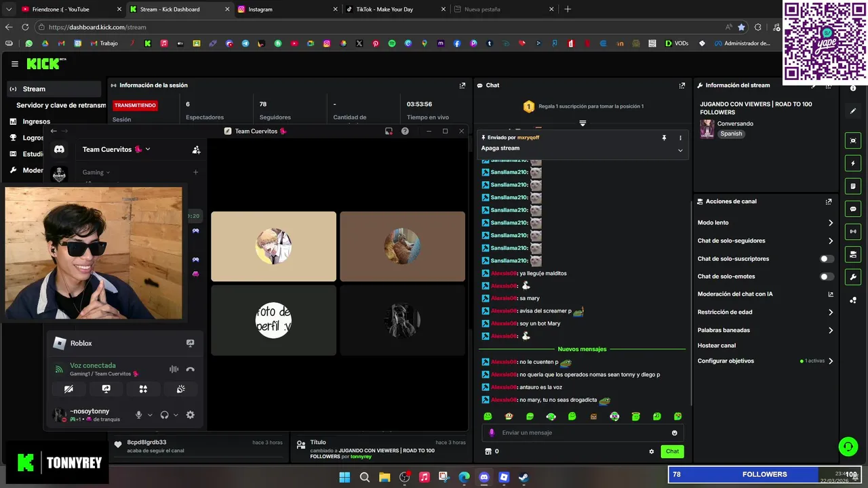Open Discord soundboard button
Image resolution: width=868 pixels, height=488 pixels.
pos(180,389)
